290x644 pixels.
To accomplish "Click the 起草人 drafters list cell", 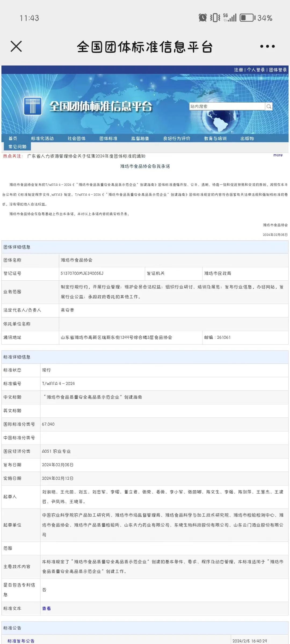I will [164, 497].
